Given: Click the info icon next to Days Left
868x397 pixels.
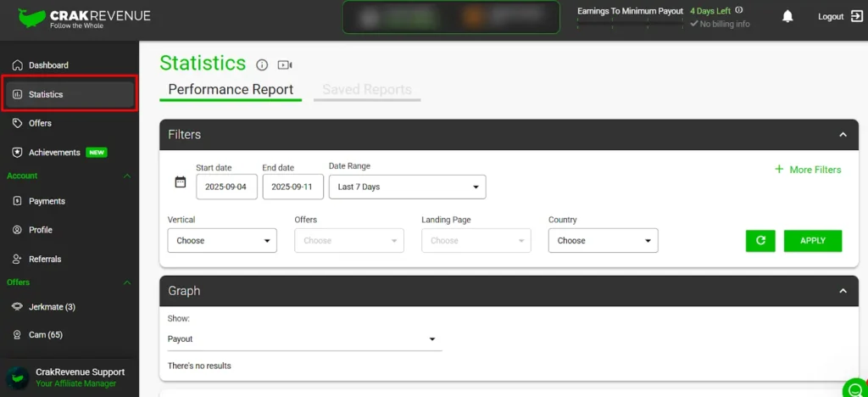Looking at the screenshot, I should (x=739, y=10).
